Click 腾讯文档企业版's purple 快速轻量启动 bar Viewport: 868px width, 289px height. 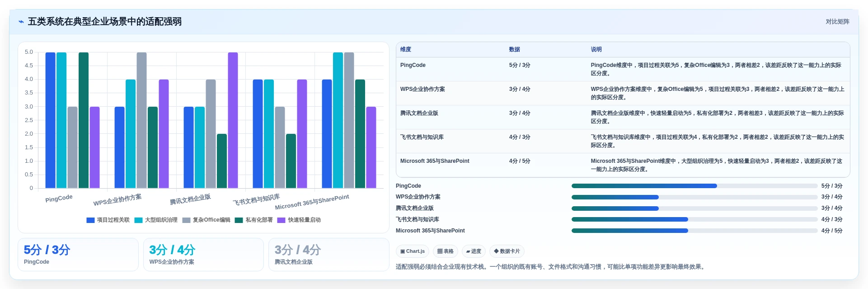click(x=233, y=120)
